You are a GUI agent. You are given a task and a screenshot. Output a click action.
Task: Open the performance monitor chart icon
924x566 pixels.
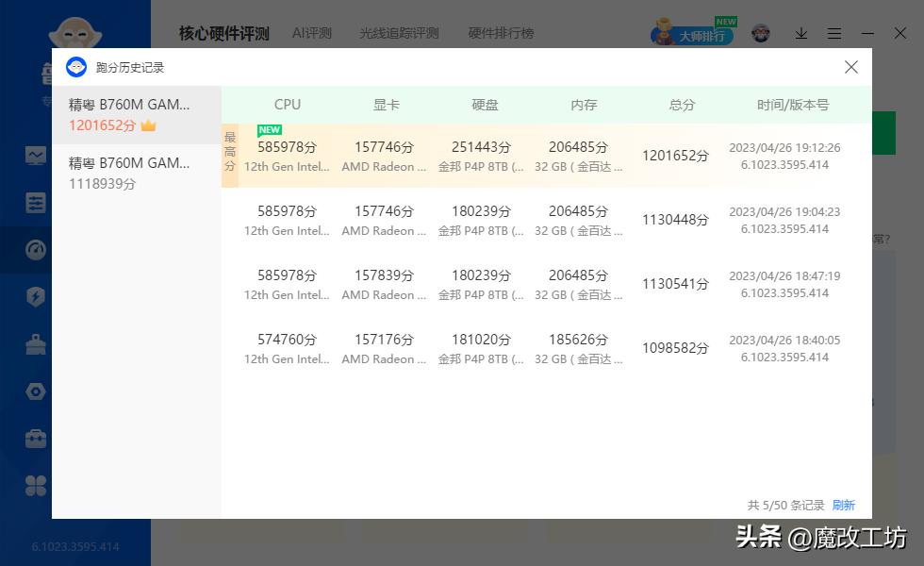35,156
